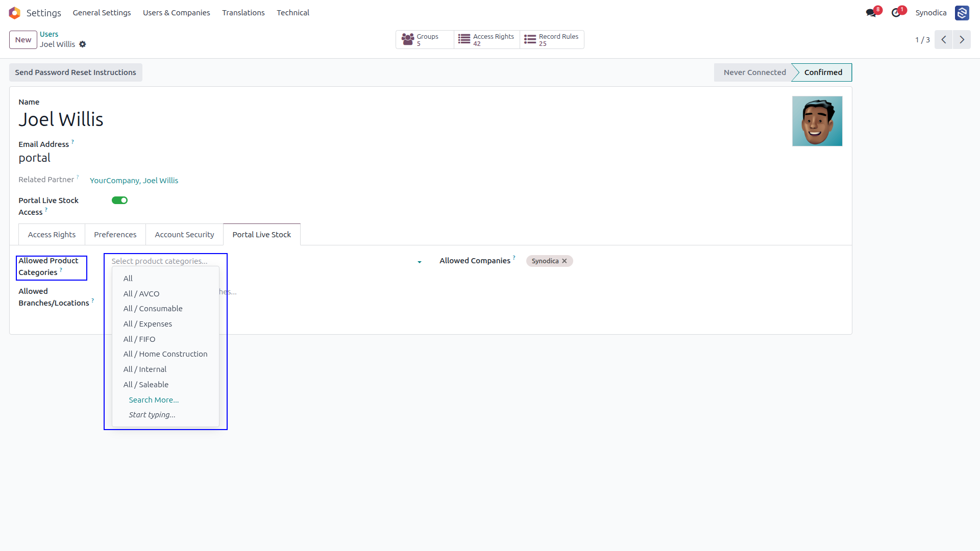Click the Allowed Branches/Locations label

pos(54,297)
